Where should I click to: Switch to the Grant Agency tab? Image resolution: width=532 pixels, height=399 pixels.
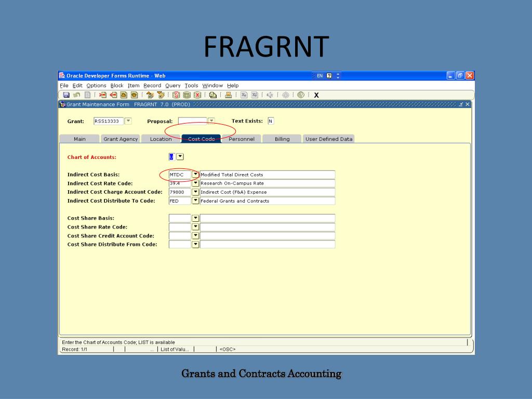(121, 139)
